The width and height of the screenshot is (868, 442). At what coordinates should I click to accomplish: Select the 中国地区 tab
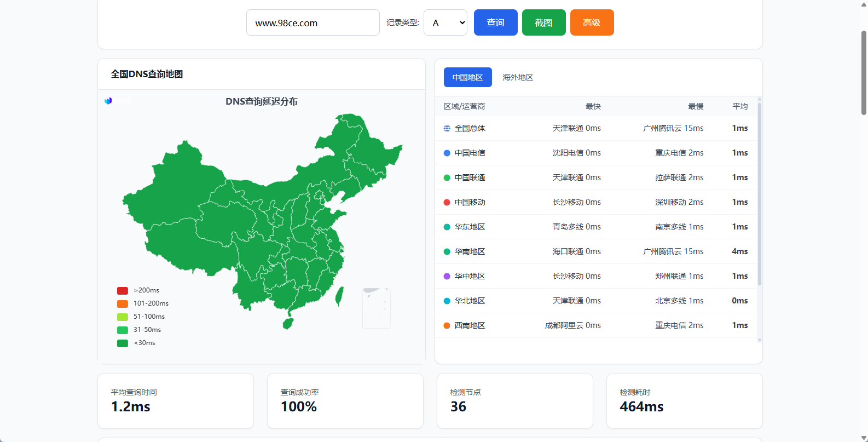[x=467, y=77]
